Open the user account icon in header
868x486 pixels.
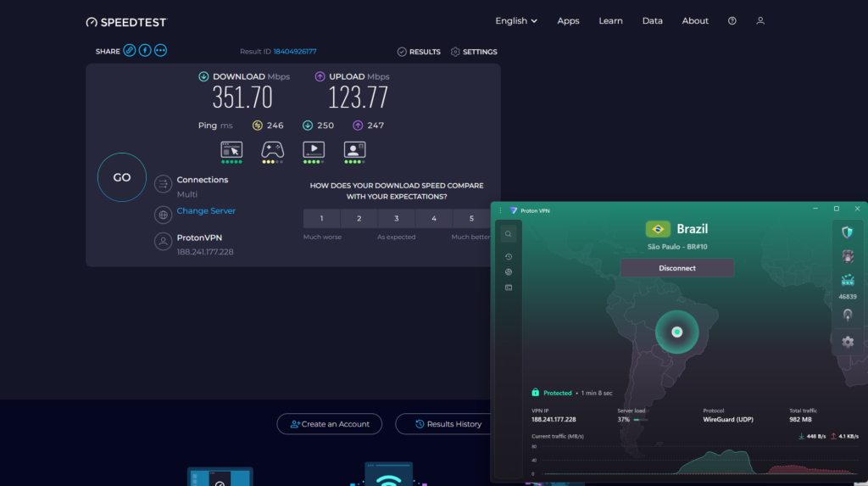[x=760, y=20]
